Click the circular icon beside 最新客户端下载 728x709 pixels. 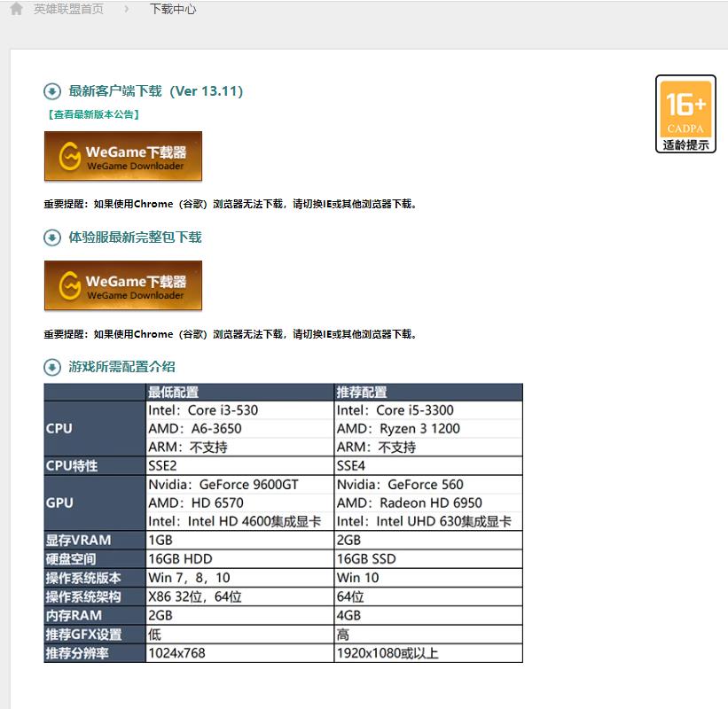(54, 90)
